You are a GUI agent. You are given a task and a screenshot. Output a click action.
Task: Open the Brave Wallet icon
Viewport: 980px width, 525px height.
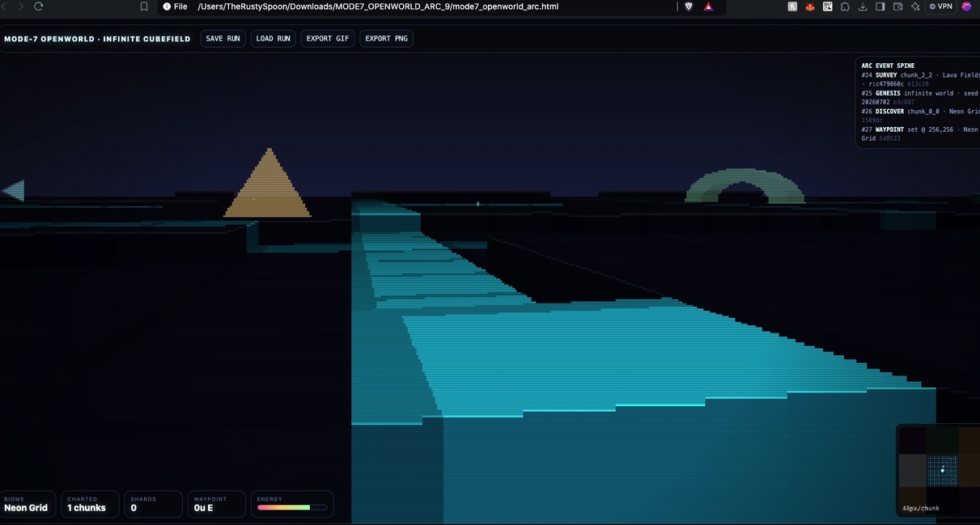898,6
